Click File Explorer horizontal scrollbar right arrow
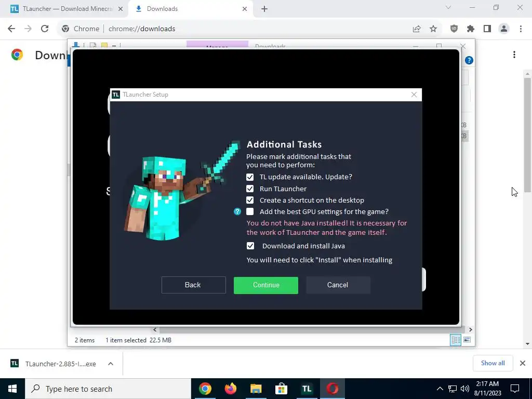 point(470,329)
